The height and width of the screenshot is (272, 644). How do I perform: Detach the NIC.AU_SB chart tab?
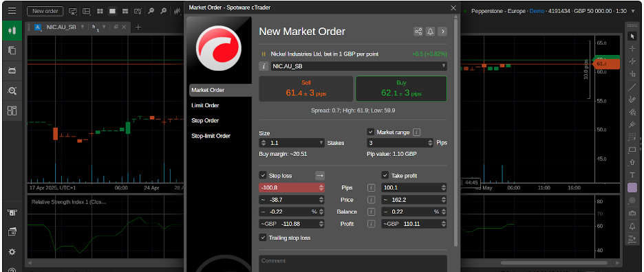116,27
